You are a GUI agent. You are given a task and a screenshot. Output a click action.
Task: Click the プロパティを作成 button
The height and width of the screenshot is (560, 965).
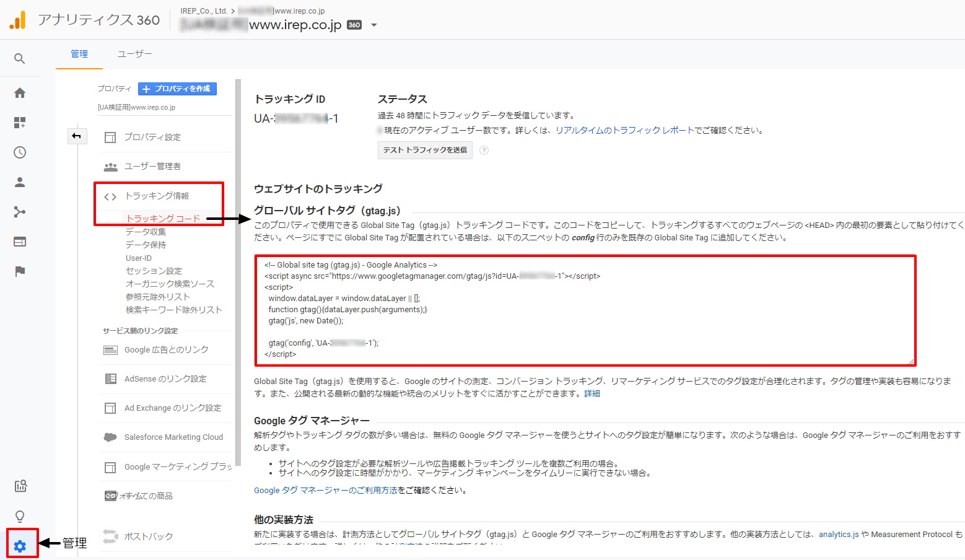pos(177,89)
